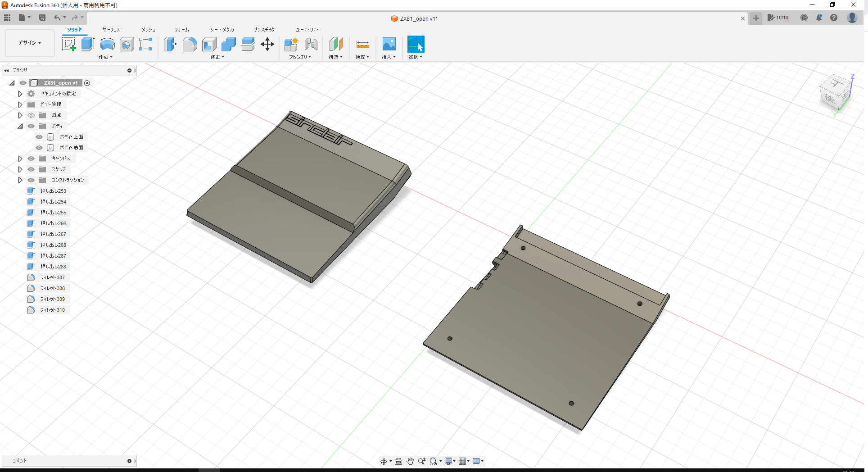The height and width of the screenshot is (472, 868).
Task: Hide the ボディ・底面 body with its eye icon
Action: tap(39, 147)
